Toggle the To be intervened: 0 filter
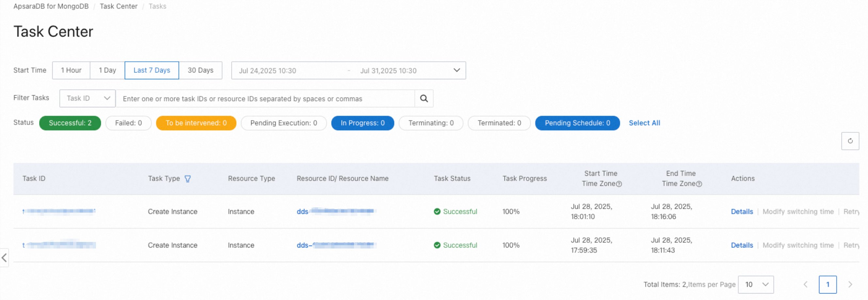The width and height of the screenshot is (868, 300). click(196, 123)
